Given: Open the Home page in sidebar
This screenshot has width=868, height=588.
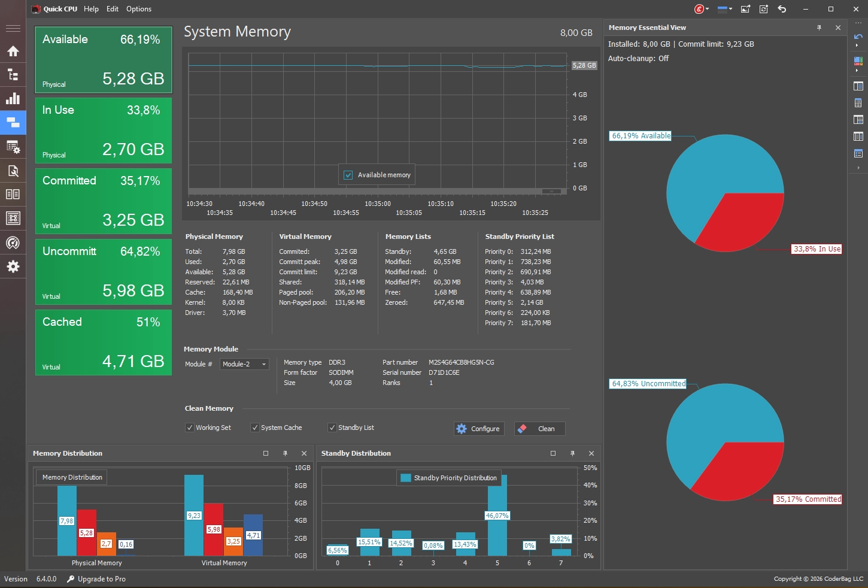Looking at the screenshot, I should click(13, 51).
